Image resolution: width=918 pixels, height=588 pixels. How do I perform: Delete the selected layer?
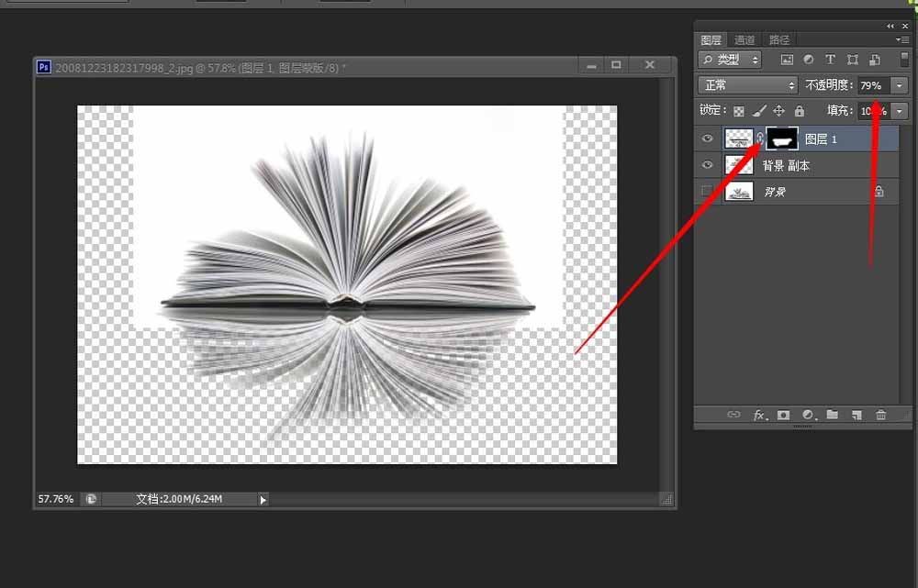tap(880, 415)
